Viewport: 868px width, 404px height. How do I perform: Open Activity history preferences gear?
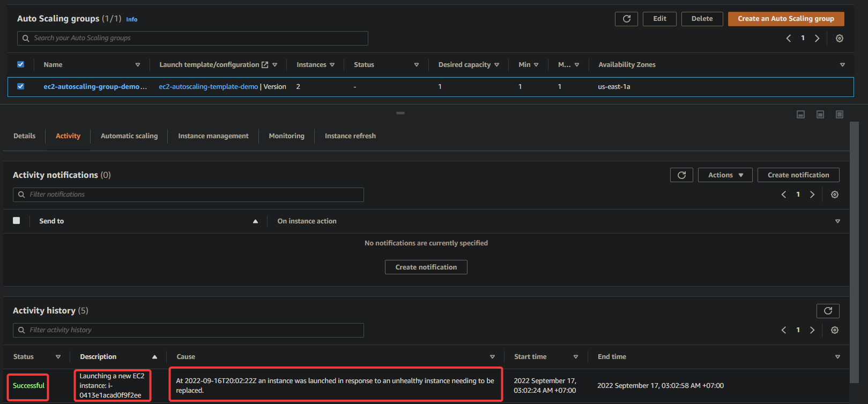[x=835, y=330]
